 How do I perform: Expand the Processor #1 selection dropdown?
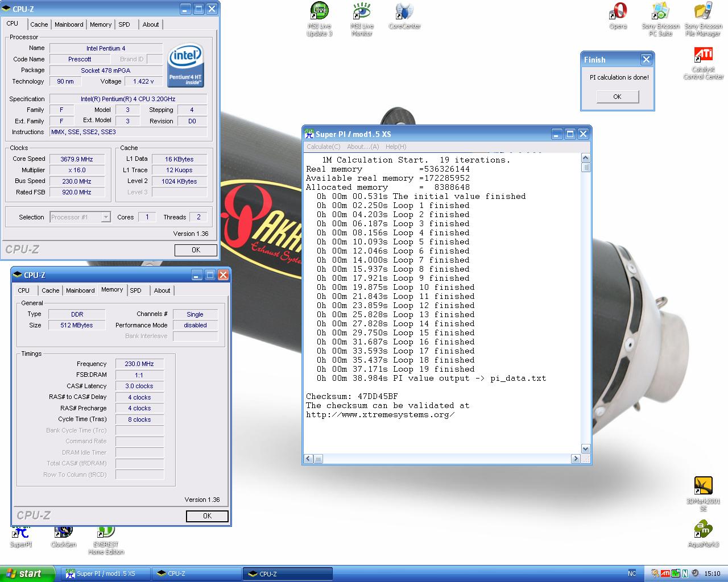105,217
